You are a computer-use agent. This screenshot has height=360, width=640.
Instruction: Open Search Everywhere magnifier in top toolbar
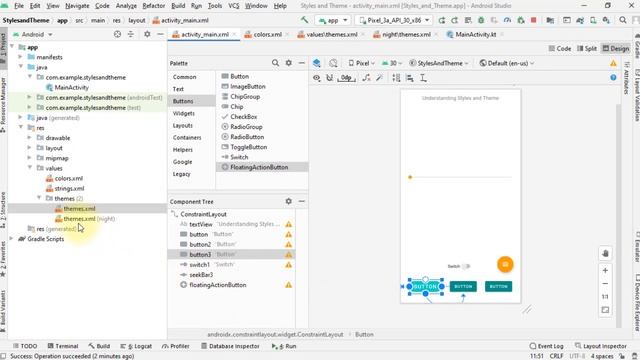coord(623,20)
